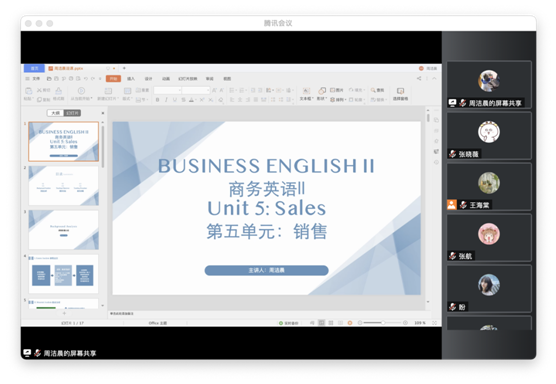Screen dimensions: 556x384
Task: Click the zoom slider in status bar
Action: tap(383, 323)
